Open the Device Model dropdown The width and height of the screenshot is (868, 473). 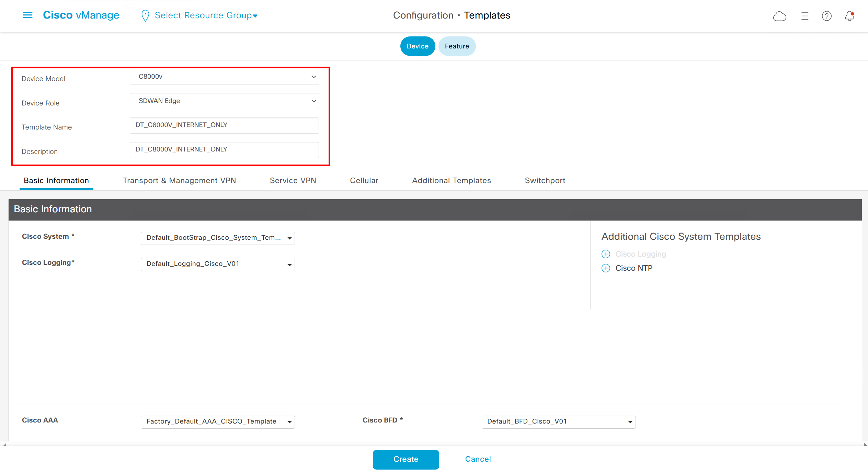[224, 77]
